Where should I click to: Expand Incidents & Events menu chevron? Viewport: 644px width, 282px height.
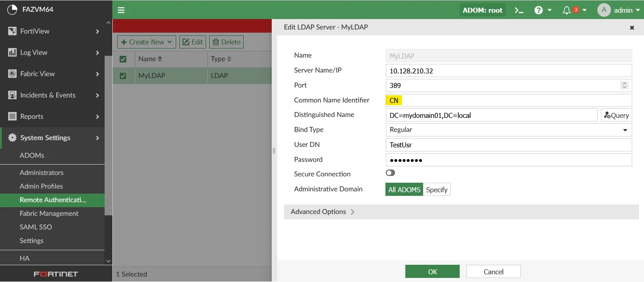coord(97,95)
